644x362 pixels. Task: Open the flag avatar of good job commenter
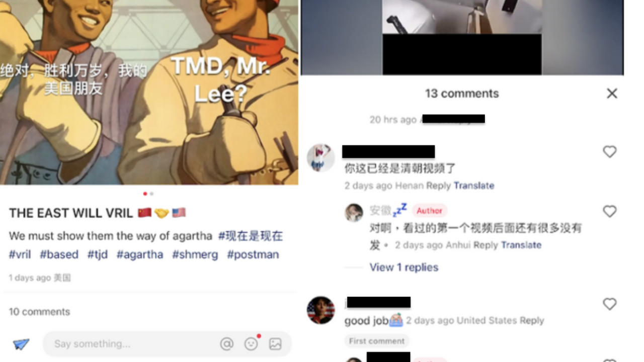321,310
